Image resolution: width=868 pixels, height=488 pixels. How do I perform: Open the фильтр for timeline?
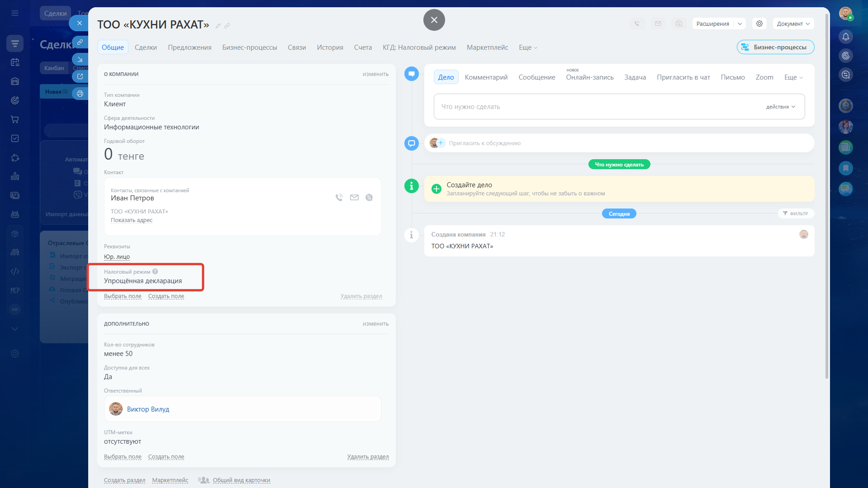tap(796, 213)
